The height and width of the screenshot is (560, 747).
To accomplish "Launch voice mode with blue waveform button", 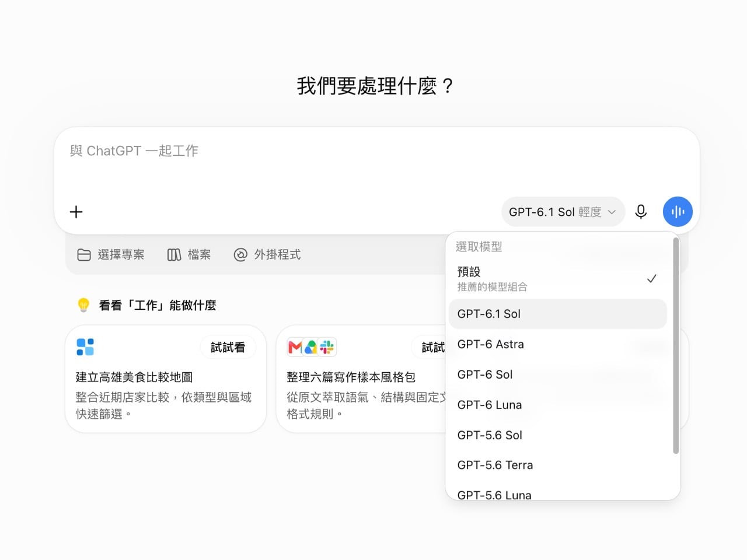I will (678, 212).
